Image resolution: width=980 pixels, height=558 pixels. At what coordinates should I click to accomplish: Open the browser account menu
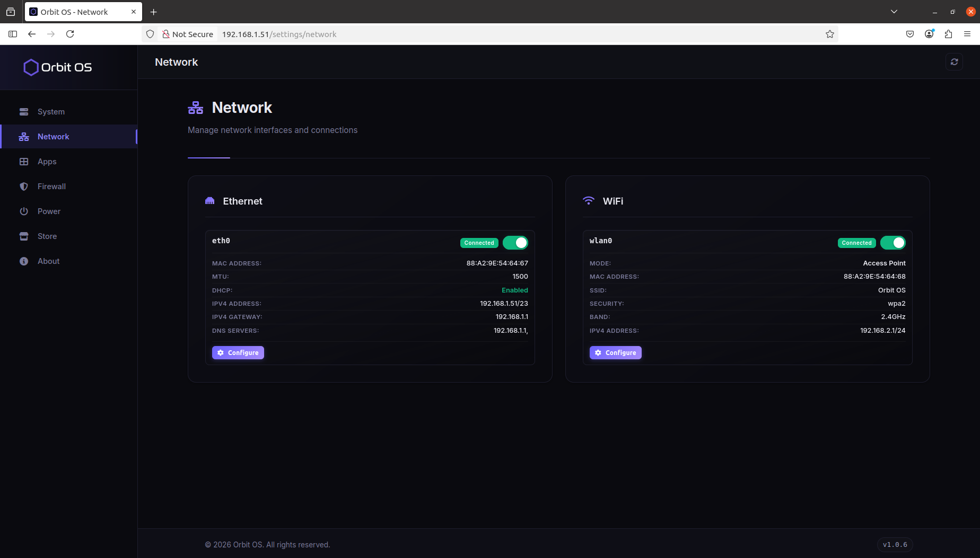pyautogui.click(x=929, y=33)
